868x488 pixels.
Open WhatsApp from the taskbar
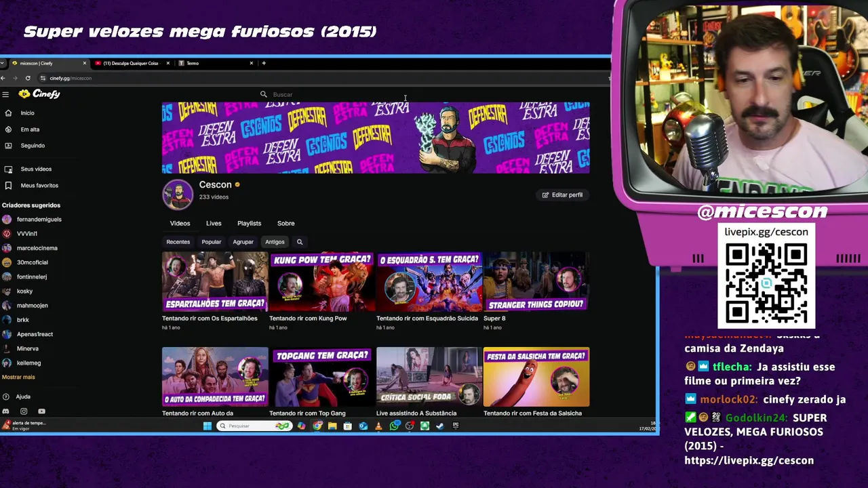[x=394, y=426]
